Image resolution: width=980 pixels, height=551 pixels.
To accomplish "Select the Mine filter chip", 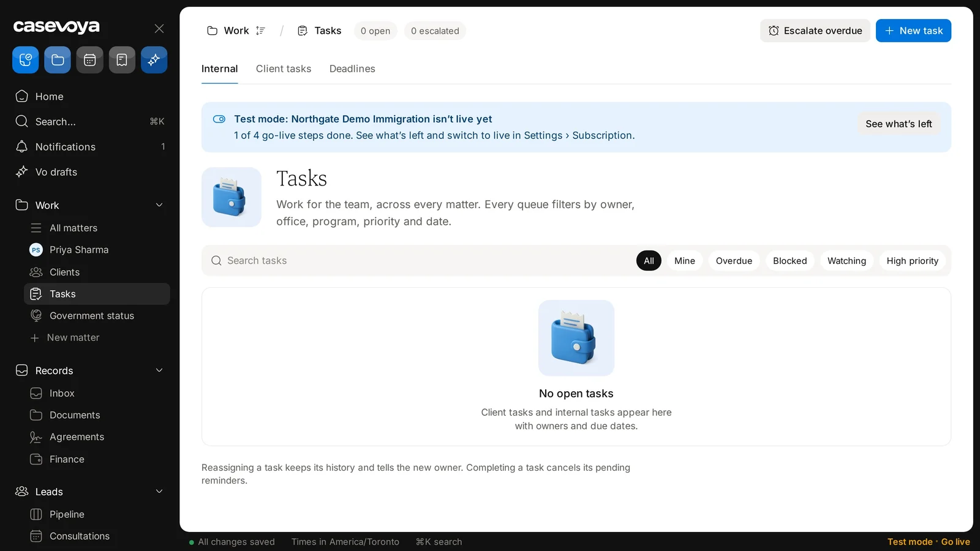I will click(x=685, y=261).
